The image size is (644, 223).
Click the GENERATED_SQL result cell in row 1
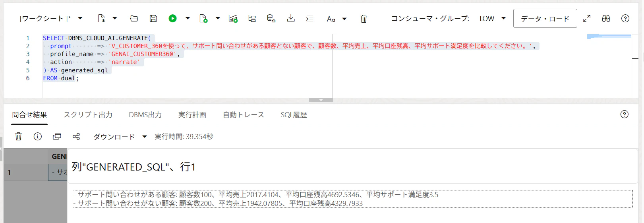58,173
